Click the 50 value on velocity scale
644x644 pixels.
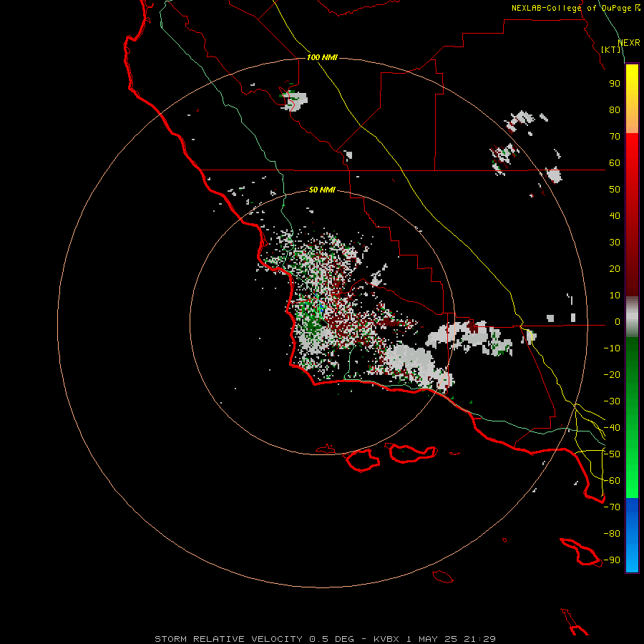(x=615, y=190)
